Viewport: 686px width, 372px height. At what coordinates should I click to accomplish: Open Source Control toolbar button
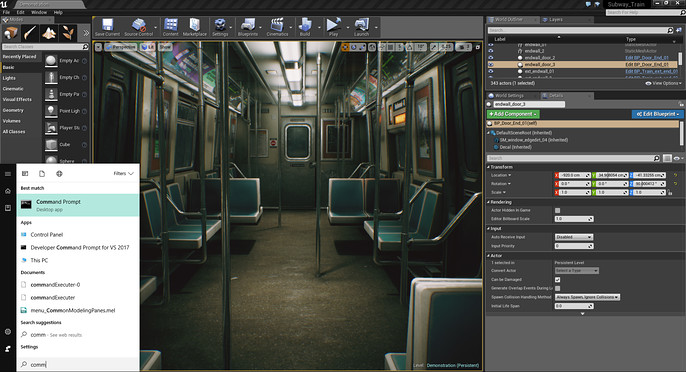138,27
